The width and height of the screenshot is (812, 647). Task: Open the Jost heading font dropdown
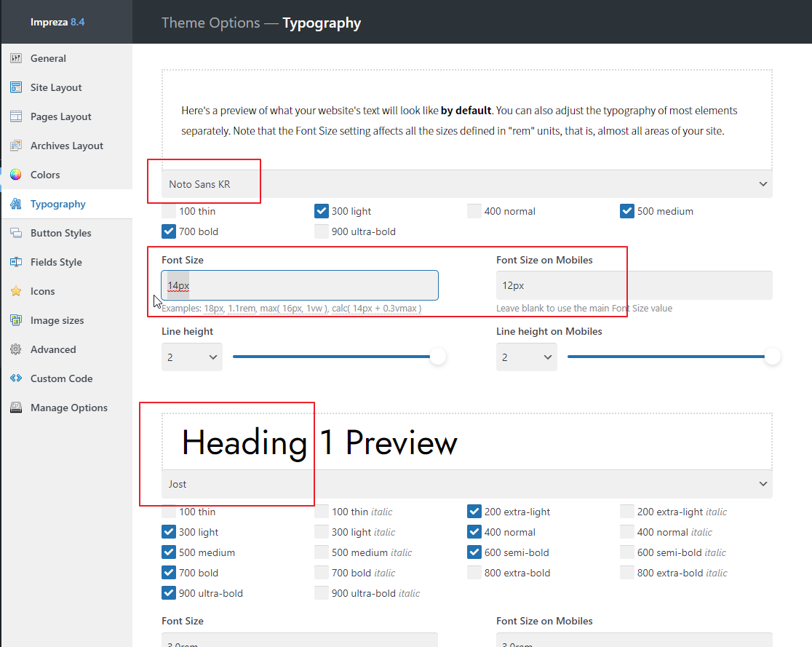coord(466,484)
